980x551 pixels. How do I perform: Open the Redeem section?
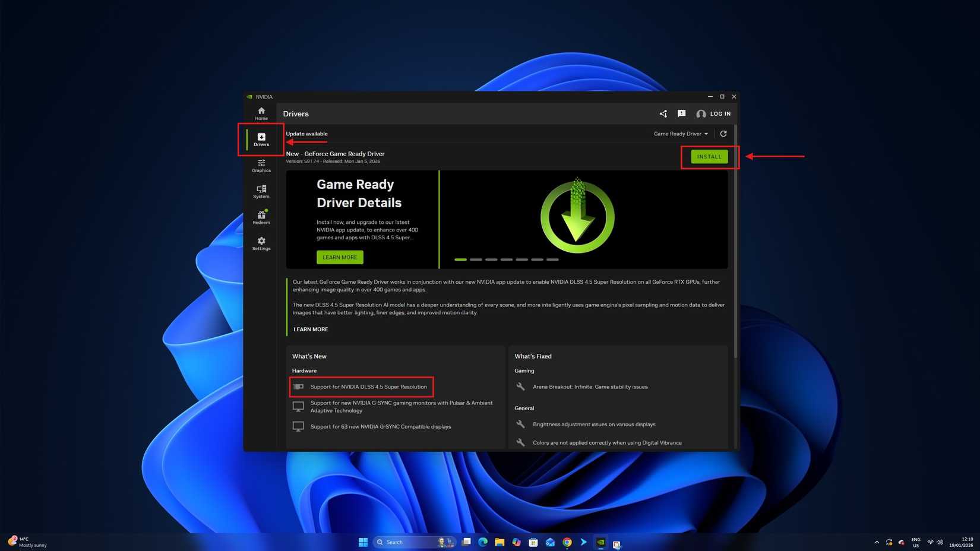[x=261, y=218]
